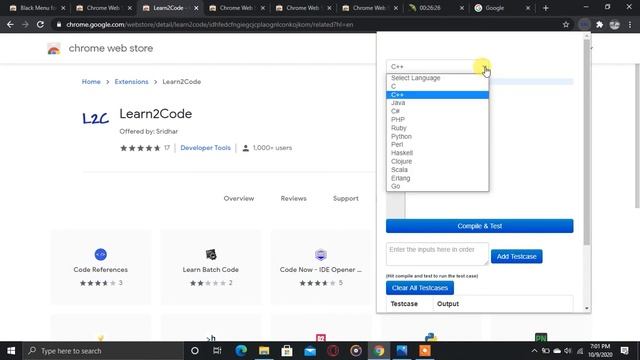
Task: Click the popup vertical scrollbar thumb
Action: pyautogui.click(x=587, y=142)
